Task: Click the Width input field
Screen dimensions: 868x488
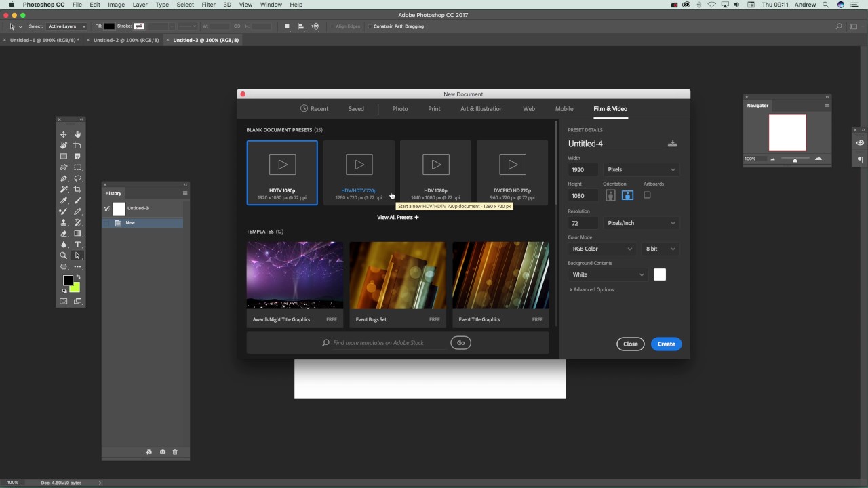Action: tap(583, 169)
